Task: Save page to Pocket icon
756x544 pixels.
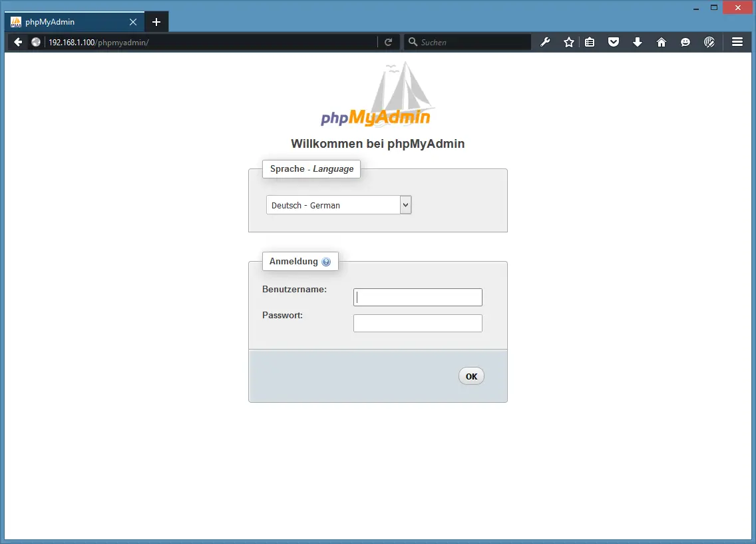Action: tap(614, 43)
